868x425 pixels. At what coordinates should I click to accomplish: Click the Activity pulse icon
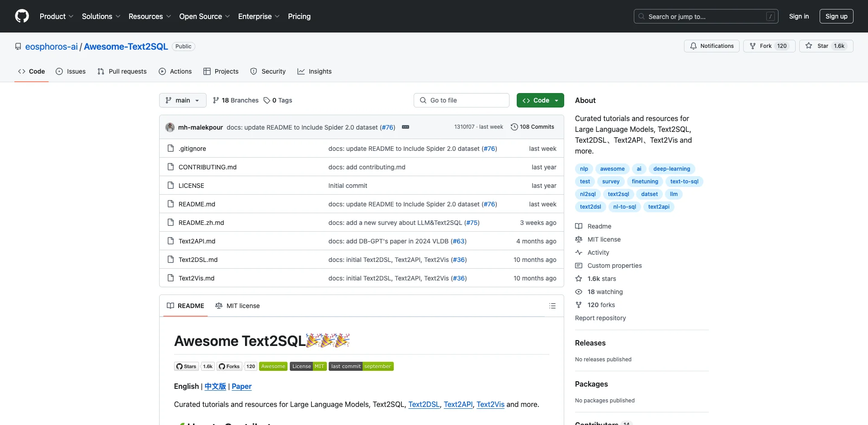point(579,252)
